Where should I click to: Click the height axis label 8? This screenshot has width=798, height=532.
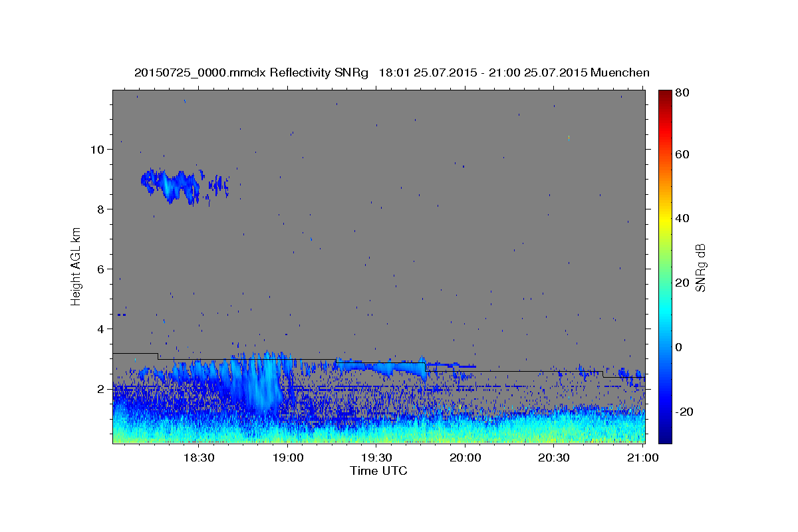point(100,209)
